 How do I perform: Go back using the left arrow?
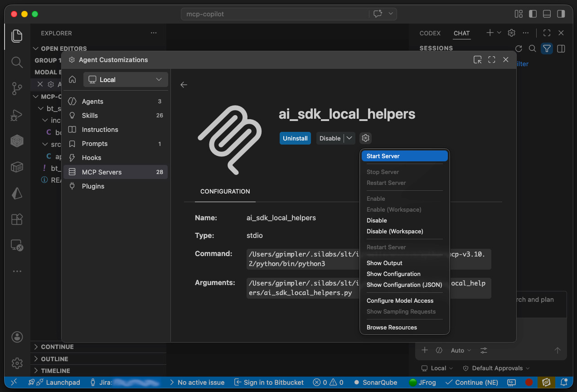tap(184, 85)
